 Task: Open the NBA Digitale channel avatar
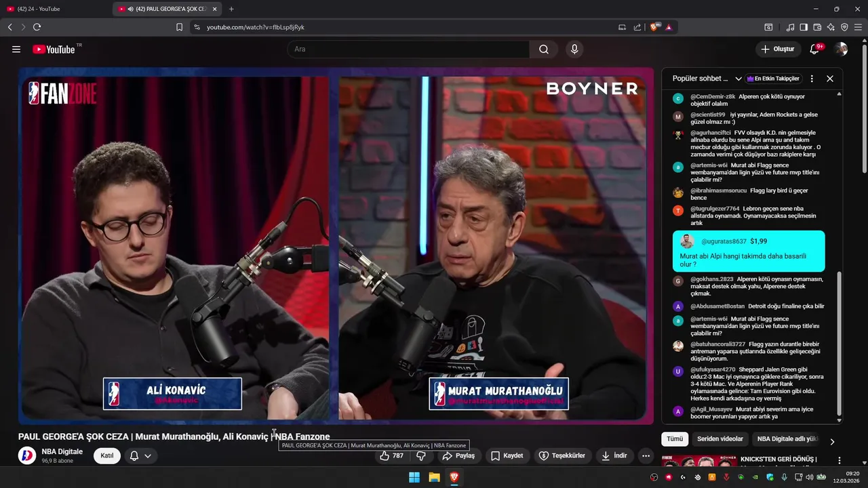tap(27, 455)
